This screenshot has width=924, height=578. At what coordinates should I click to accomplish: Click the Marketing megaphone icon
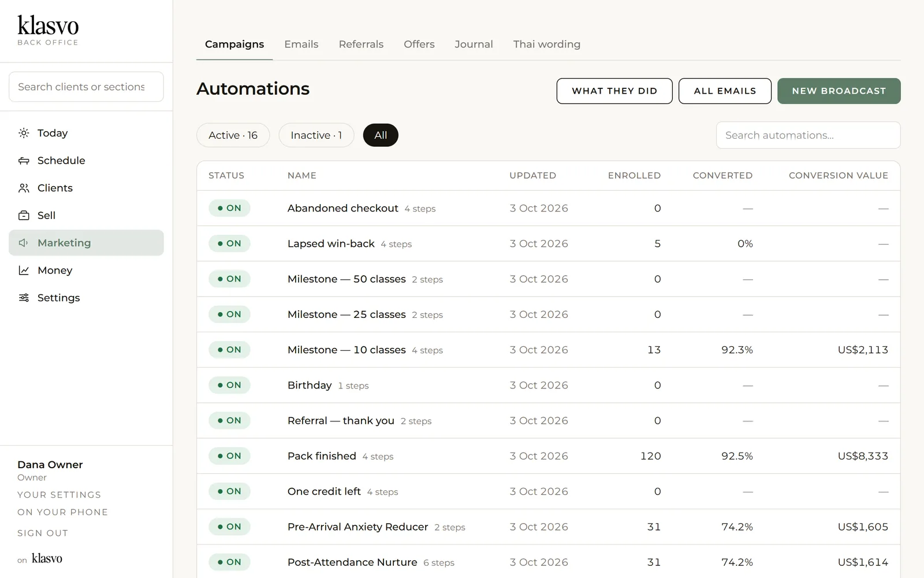[x=24, y=243]
